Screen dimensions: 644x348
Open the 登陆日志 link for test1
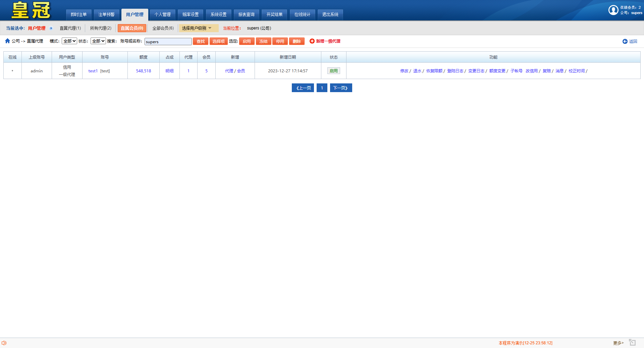[455, 71]
